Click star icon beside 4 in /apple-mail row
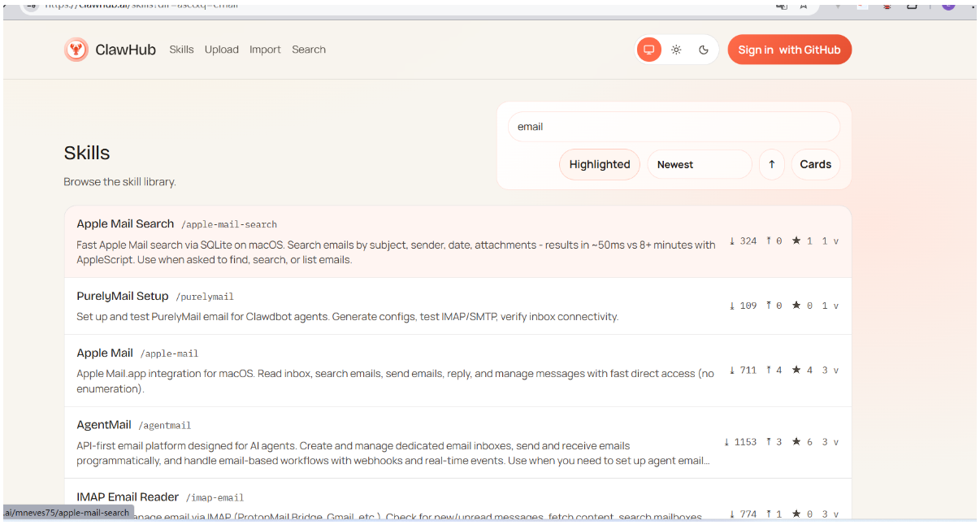 tap(796, 370)
